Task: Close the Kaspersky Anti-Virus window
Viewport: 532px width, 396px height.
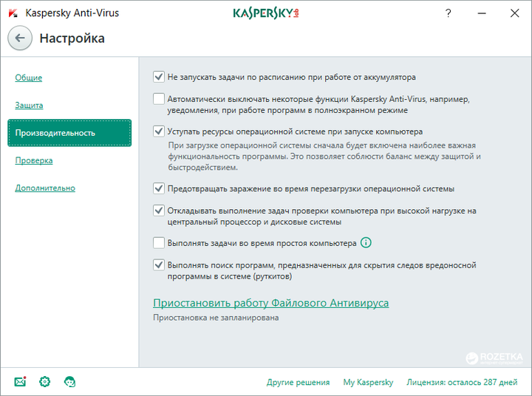Action: pyautogui.click(x=515, y=13)
